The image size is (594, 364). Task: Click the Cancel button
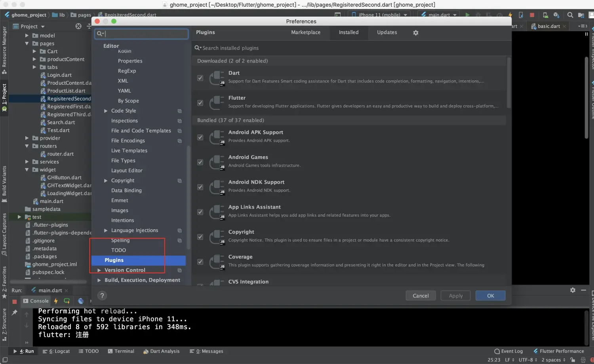pyautogui.click(x=421, y=296)
